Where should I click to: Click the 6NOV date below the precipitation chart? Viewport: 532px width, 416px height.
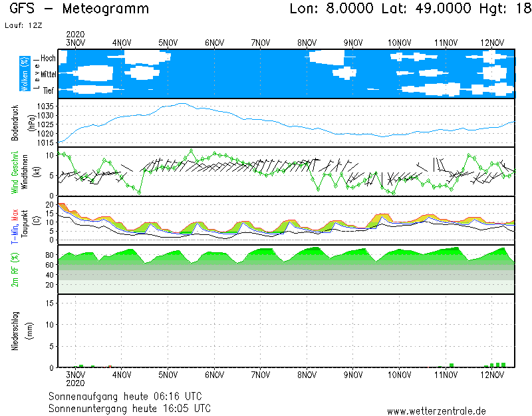(214, 375)
